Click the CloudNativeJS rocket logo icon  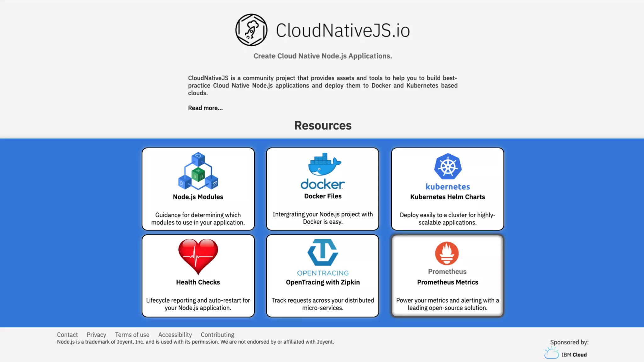(251, 30)
